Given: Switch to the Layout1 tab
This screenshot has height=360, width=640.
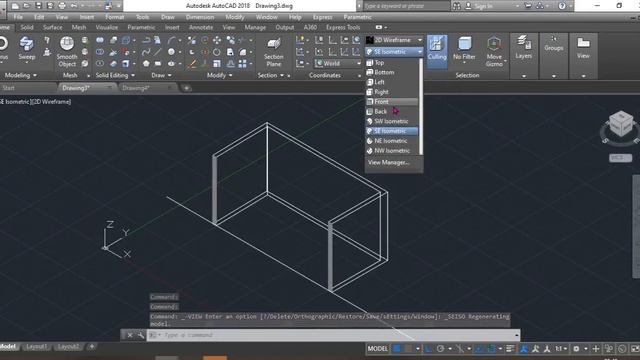Looking at the screenshot, I should (x=37, y=347).
